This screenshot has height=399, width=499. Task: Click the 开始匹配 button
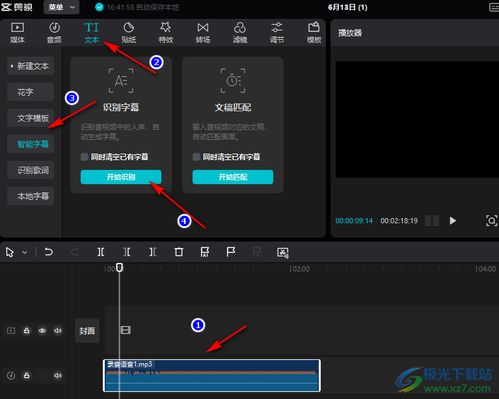pyautogui.click(x=233, y=177)
